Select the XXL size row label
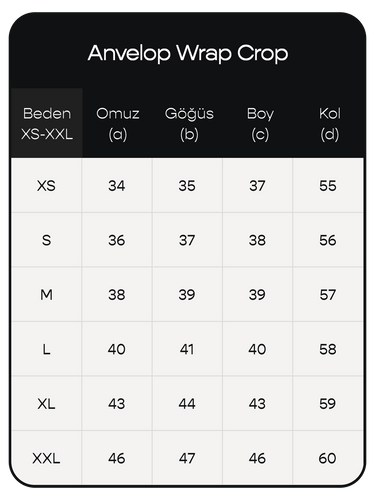 coord(46,458)
